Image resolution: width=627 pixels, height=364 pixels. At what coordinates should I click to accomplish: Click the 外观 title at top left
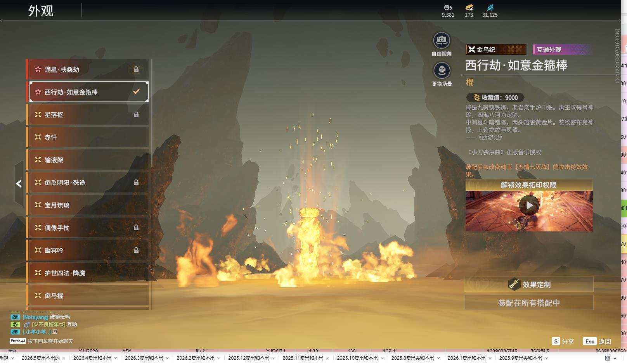click(x=41, y=11)
